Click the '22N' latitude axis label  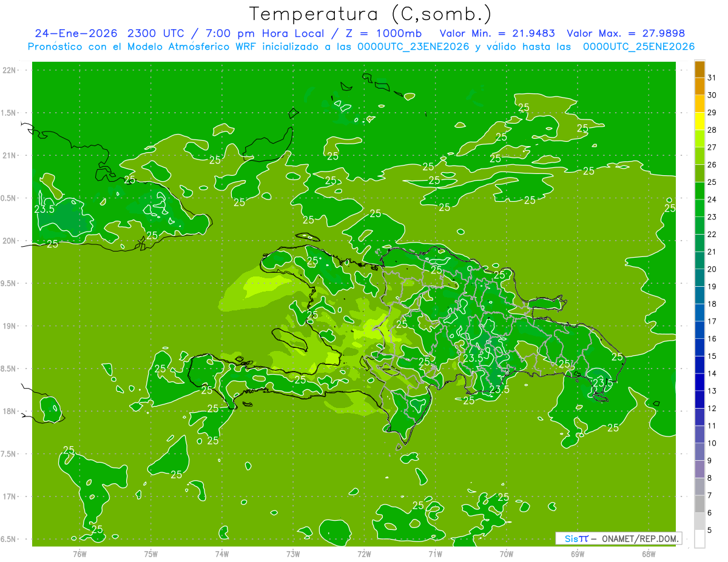[x=9, y=70]
